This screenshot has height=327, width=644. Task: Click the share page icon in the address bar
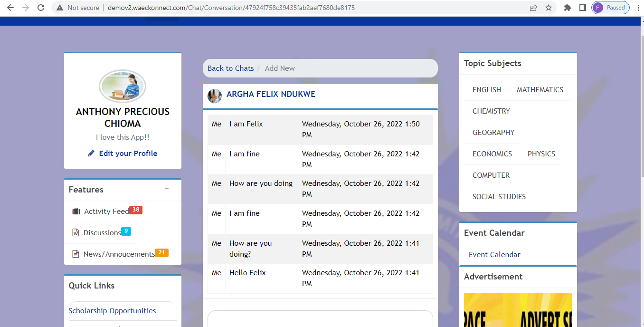click(x=533, y=8)
